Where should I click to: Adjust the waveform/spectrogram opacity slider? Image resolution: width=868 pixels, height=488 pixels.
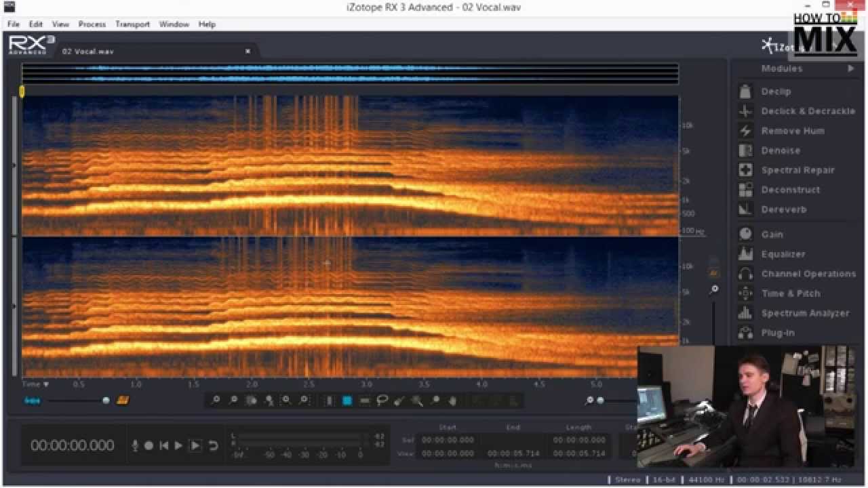click(106, 401)
